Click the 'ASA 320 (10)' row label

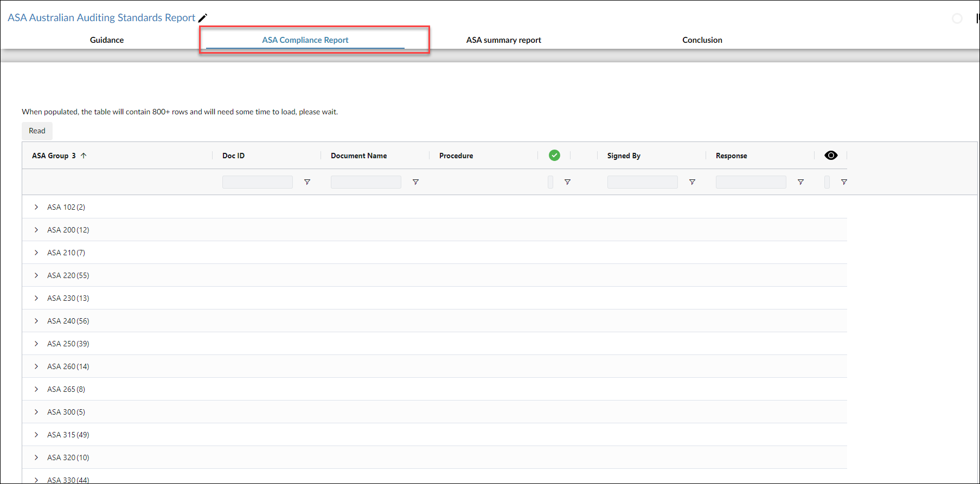pyautogui.click(x=68, y=457)
